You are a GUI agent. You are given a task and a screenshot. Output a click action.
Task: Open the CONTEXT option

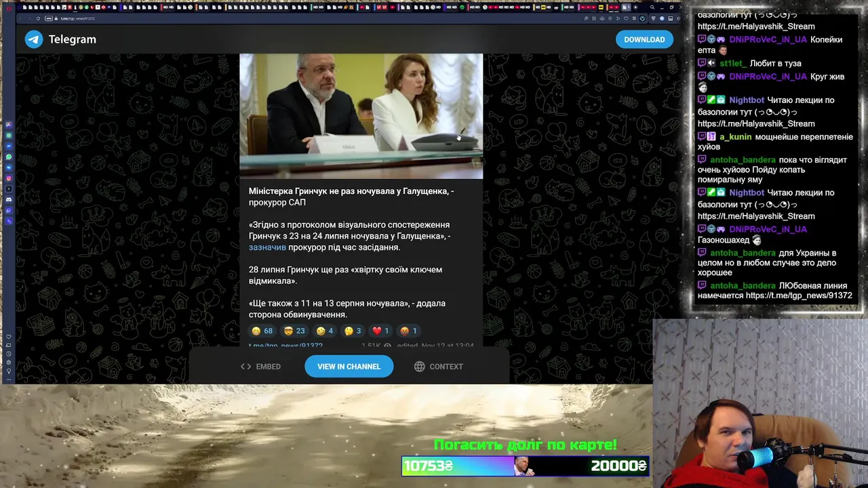pyautogui.click(x=439, y=367)
